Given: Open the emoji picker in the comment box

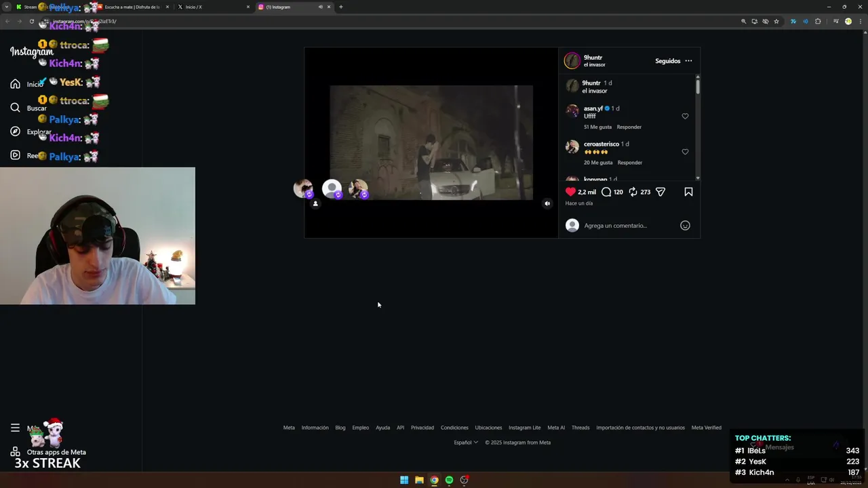Looking at the screenshot, I should 685,226.
